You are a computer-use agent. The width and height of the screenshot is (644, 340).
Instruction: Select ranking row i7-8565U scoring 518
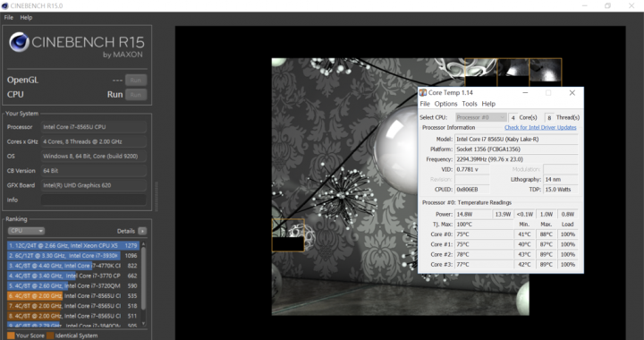tap(72, 306)
